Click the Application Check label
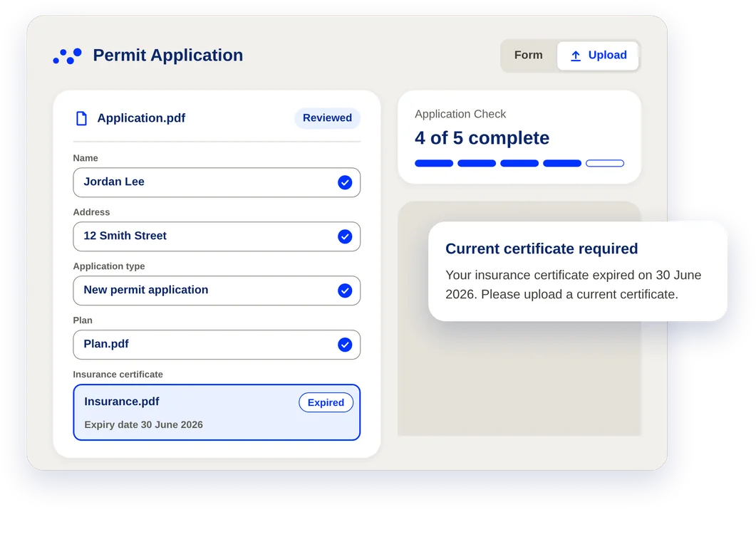This screenshot has height=539, width=756. point(460,114)
